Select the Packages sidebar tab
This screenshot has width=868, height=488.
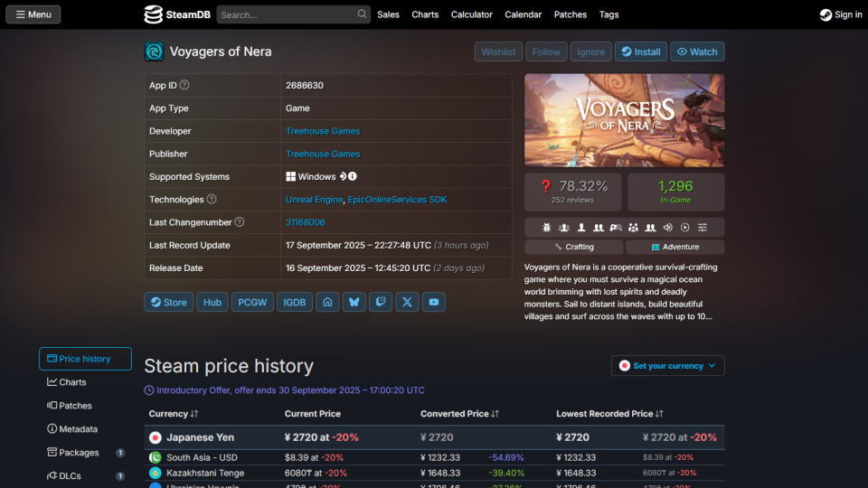click(x=85, y=452)
